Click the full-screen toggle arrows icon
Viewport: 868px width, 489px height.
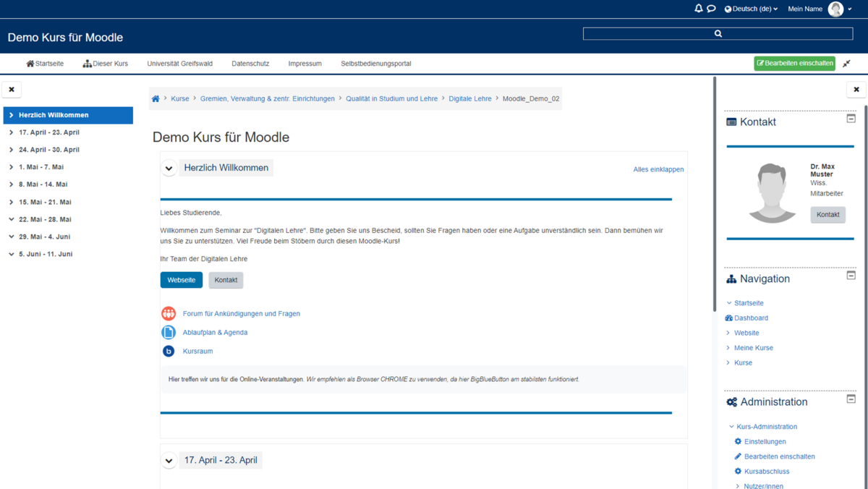click(846, 64)
